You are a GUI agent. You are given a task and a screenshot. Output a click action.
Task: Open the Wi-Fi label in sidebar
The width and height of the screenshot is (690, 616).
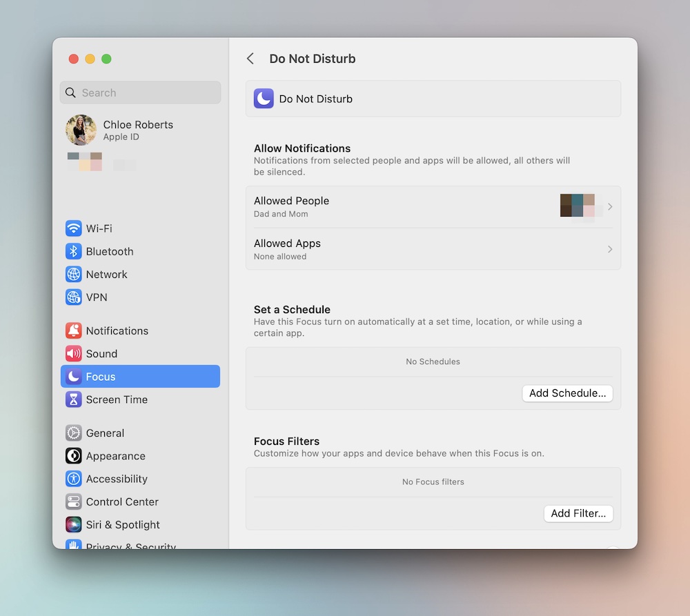[99, 228]
